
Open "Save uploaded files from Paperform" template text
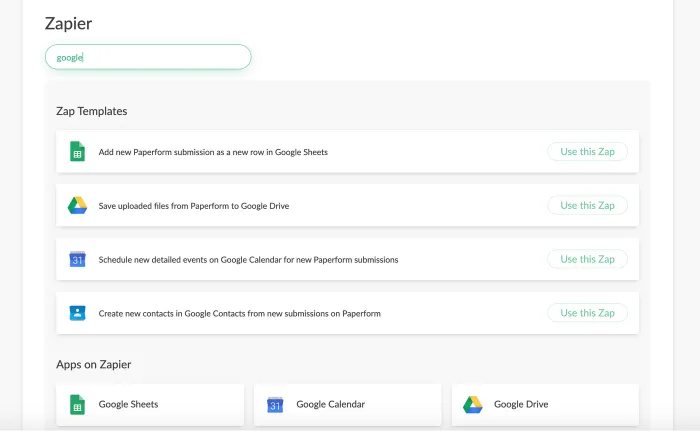click(x=194, y=206)
